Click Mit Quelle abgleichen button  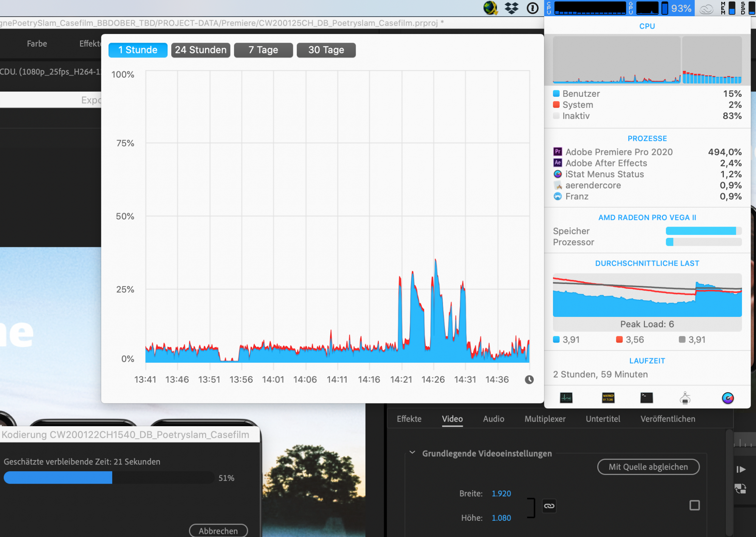648,467
